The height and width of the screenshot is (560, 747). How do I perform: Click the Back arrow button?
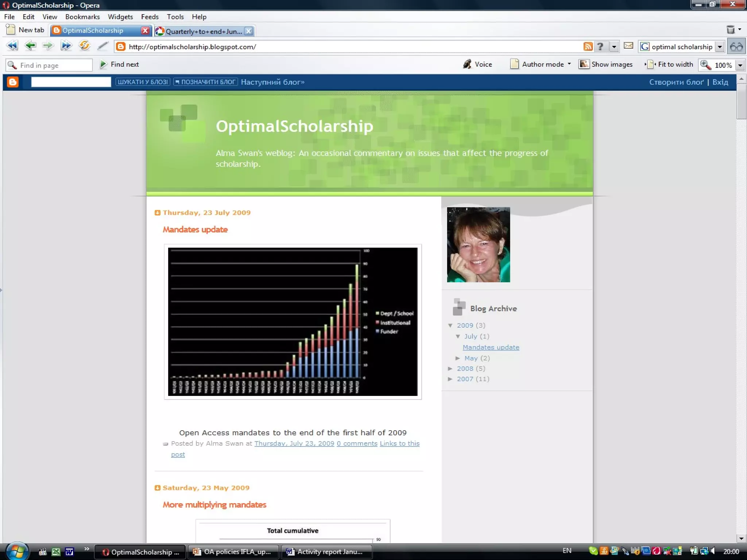pyautogui.click(x=30, y=46)
